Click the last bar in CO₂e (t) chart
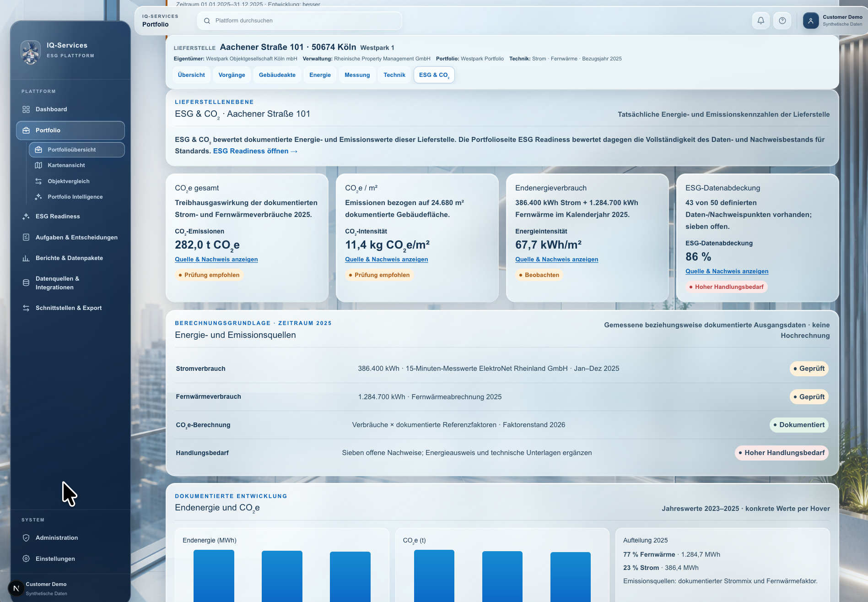 pyautogui.click(x=570, y=577)
